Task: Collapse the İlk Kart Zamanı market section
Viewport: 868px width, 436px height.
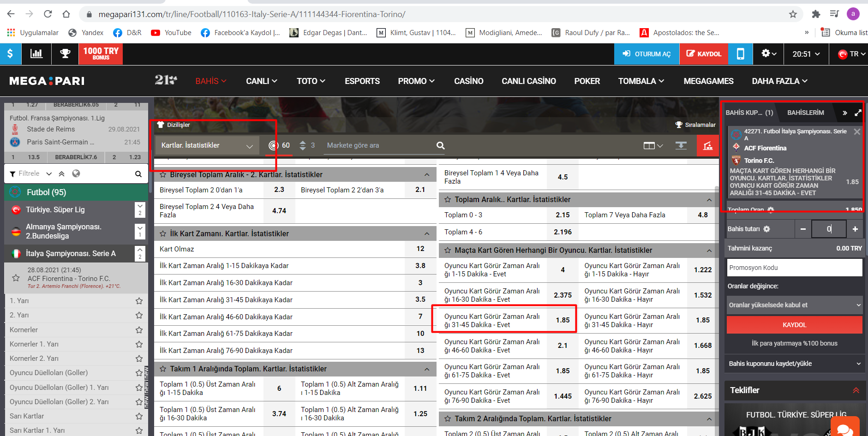Action: (x=427, y=234)
